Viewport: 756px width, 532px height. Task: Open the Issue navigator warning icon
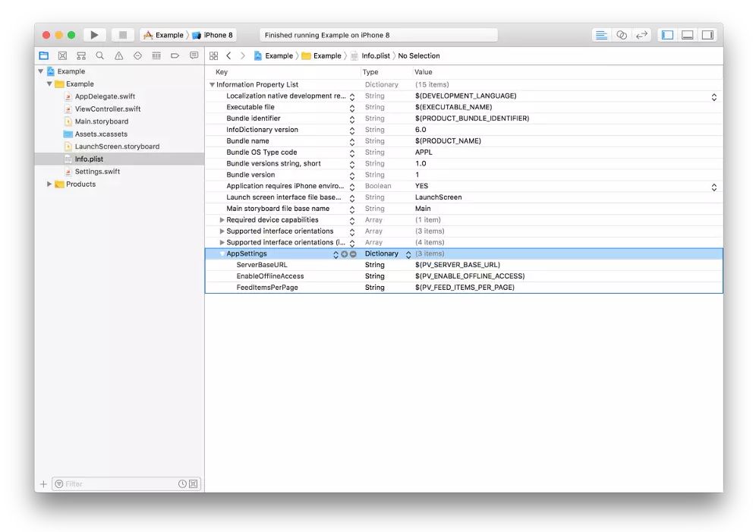coord(118,55)
